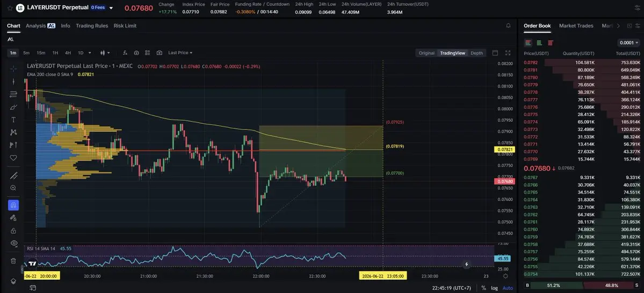Viewport: 644px width, 293px height.
Task: Show only bids in order book
Action: [x=539, y=43]
